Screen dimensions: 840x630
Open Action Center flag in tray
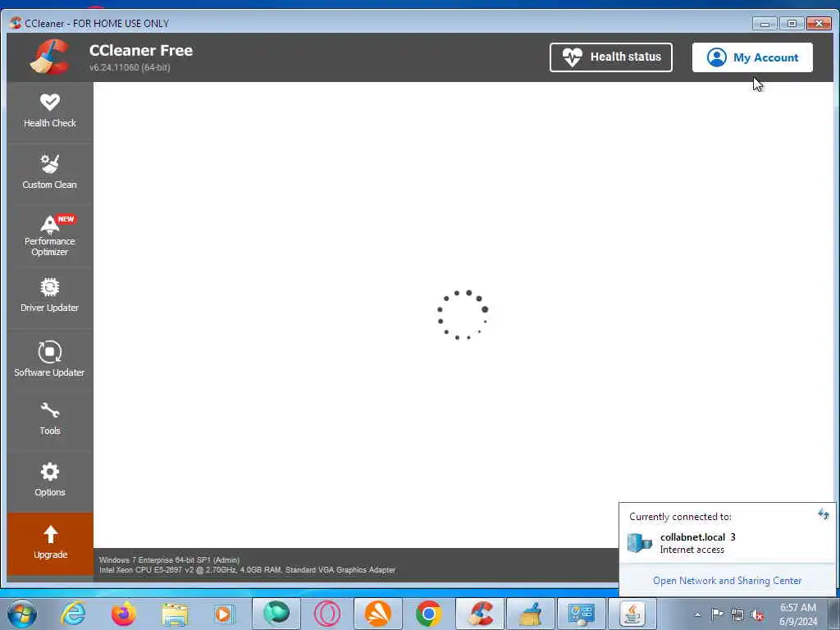(x=717, y=614)
